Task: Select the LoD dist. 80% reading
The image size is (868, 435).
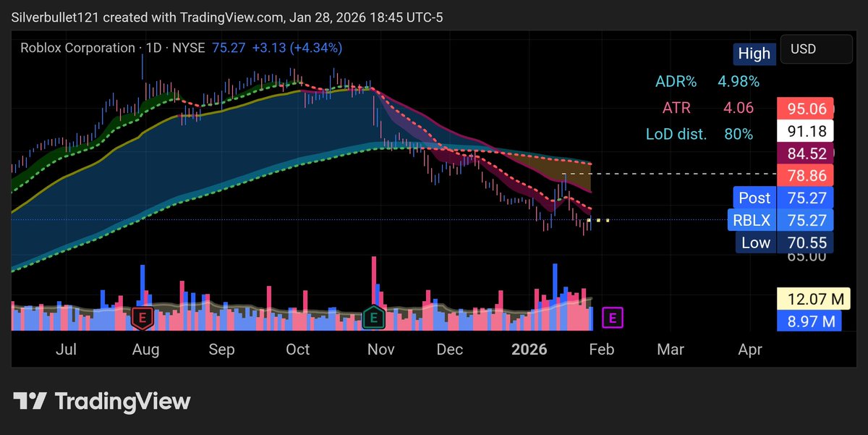Action: pyautogui.click(x=699, y=134)
